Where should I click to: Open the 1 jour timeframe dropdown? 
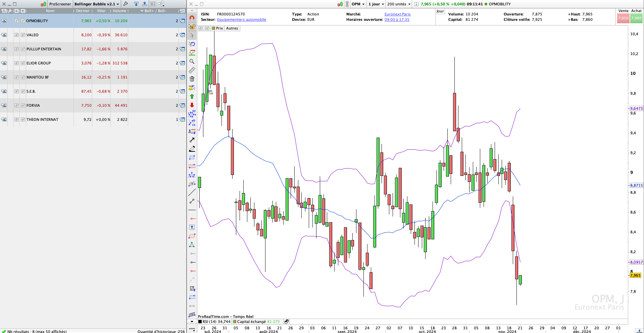coord(376,4)
